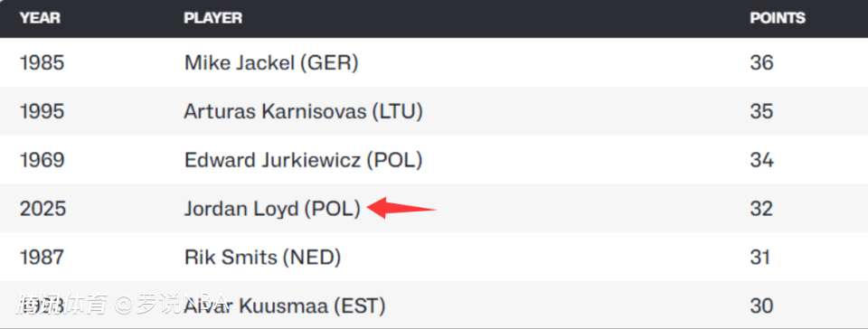Click the 35 points value

[x=761, y=112]
